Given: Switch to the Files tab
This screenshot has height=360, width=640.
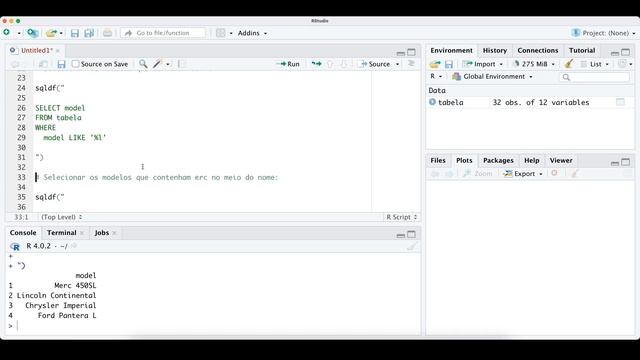Looking at the screenshot, I should [x=438, y=160].
